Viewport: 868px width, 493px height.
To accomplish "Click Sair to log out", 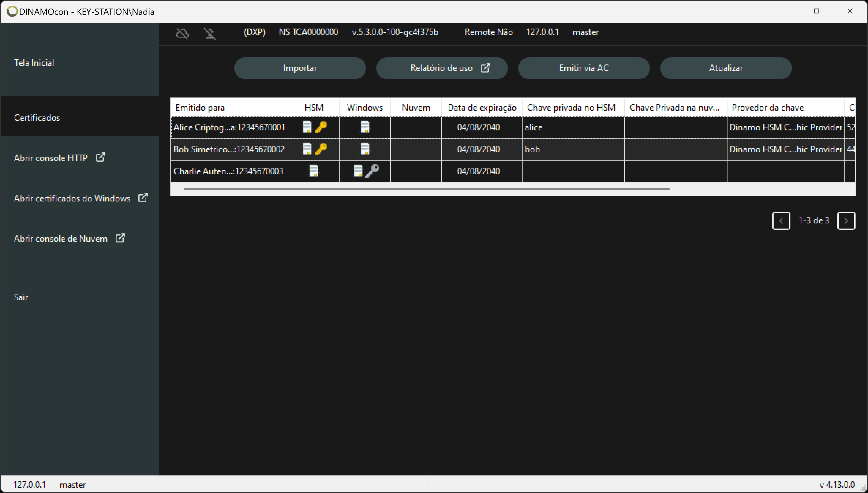I will (x=21, y=297).
